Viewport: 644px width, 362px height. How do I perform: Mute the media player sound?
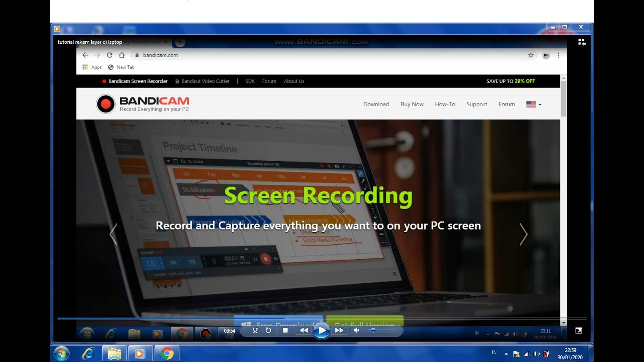[x=357, y=330]
